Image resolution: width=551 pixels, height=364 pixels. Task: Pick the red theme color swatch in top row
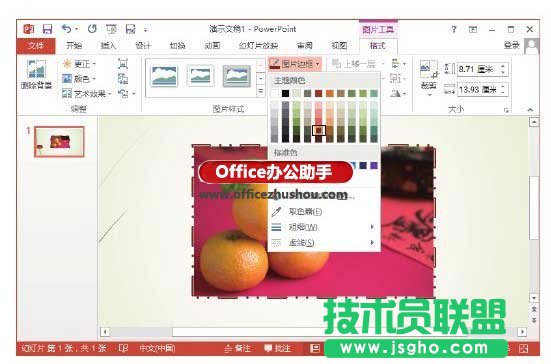click(318, 93)
